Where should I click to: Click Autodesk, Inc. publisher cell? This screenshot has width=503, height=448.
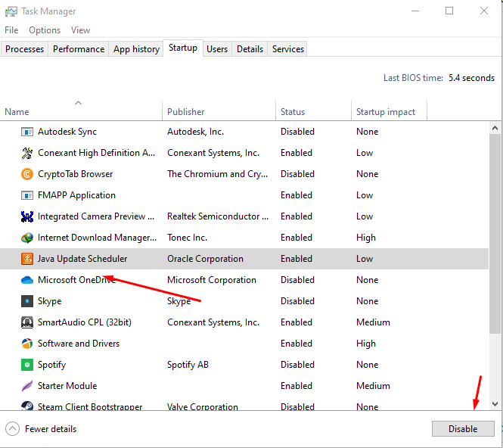(x=195, y=132)
